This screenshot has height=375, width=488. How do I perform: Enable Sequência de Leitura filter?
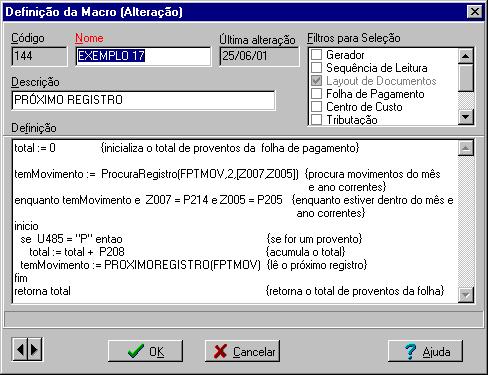(316, 68)
